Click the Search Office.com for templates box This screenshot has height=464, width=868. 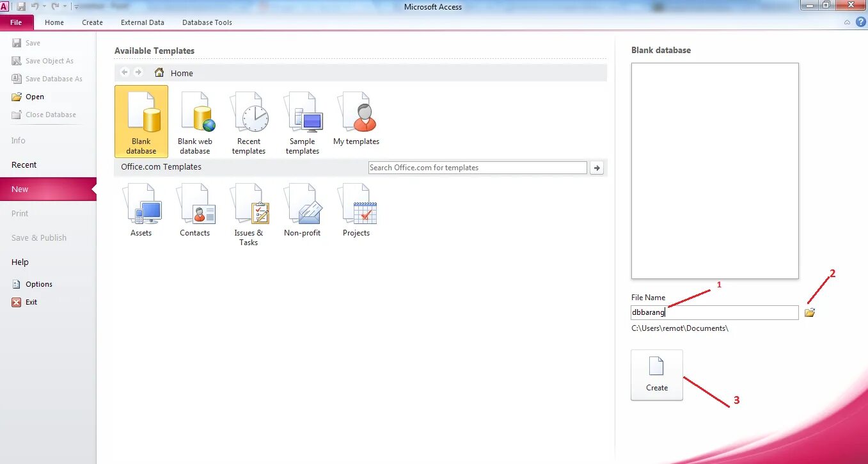tap(478, 168)
